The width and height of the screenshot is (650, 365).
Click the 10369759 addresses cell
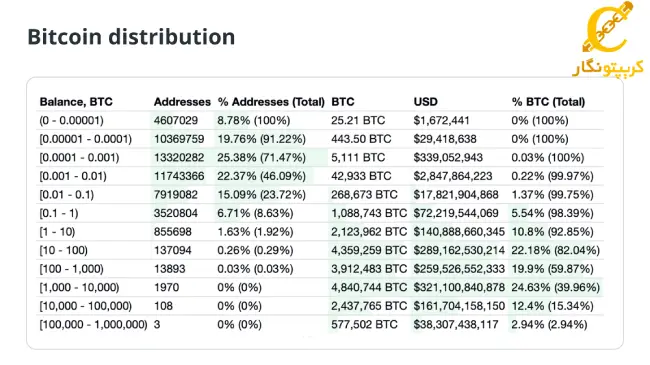pos(179,139)
